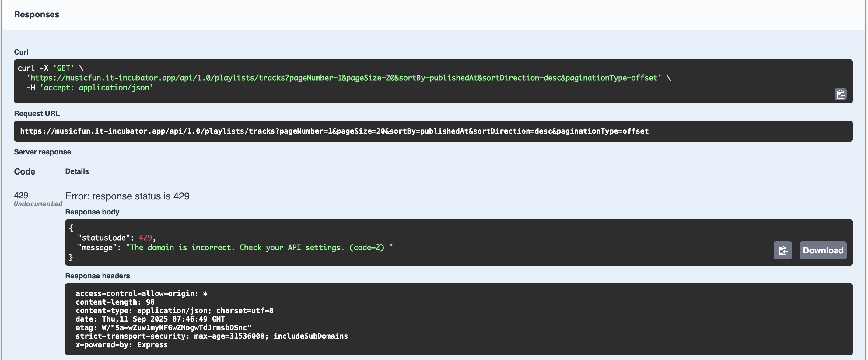Screen dimensions: 868x360
Task: Click the Curl section label
Action: 21,52
